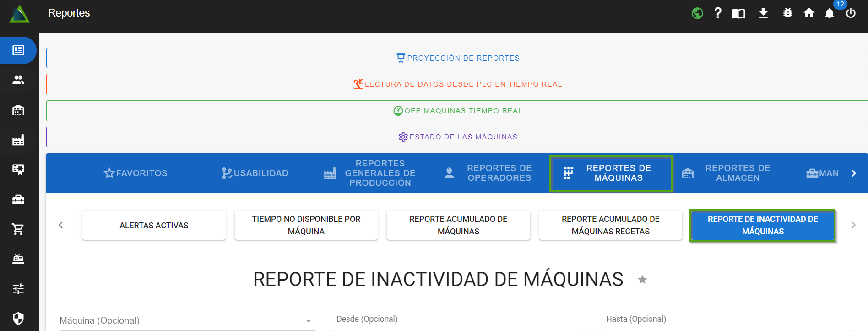Select the Favoritos tab
The height and width of the screenshot is (331, 868).
point(136,173)
